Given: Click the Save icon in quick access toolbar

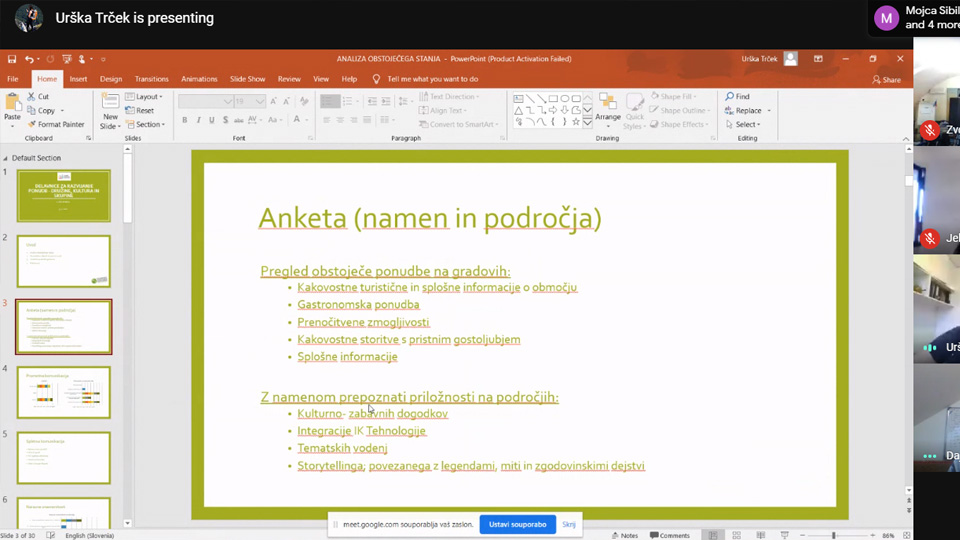Looking at the screenshot, I should (x=12, y=59).
